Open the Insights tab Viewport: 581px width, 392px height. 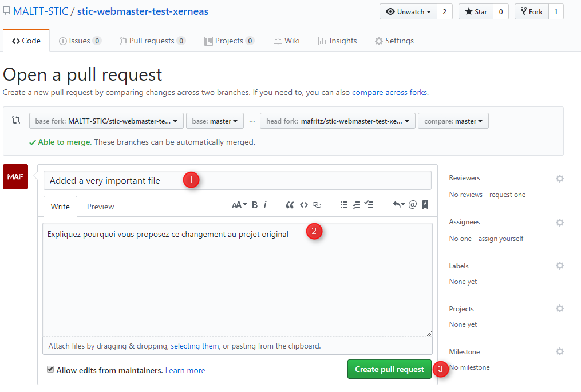(x=338, y=41)
